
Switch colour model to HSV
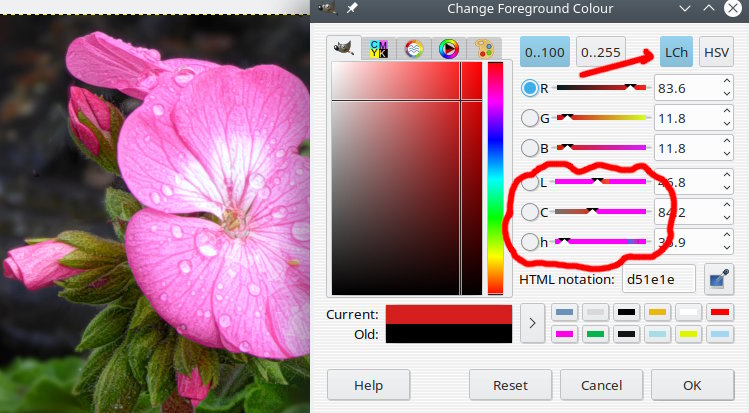(717, 52)
